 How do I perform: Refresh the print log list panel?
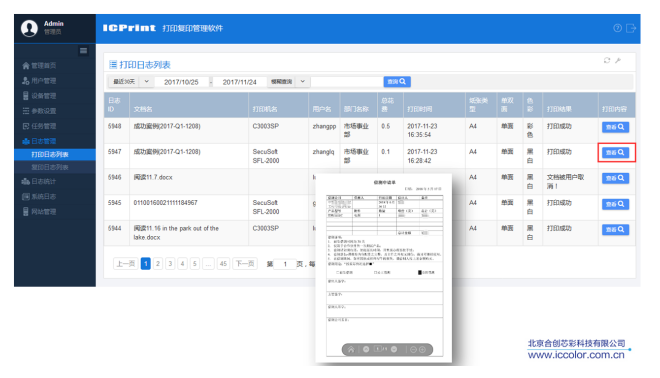pyautogui.click(x=607, y=60)
